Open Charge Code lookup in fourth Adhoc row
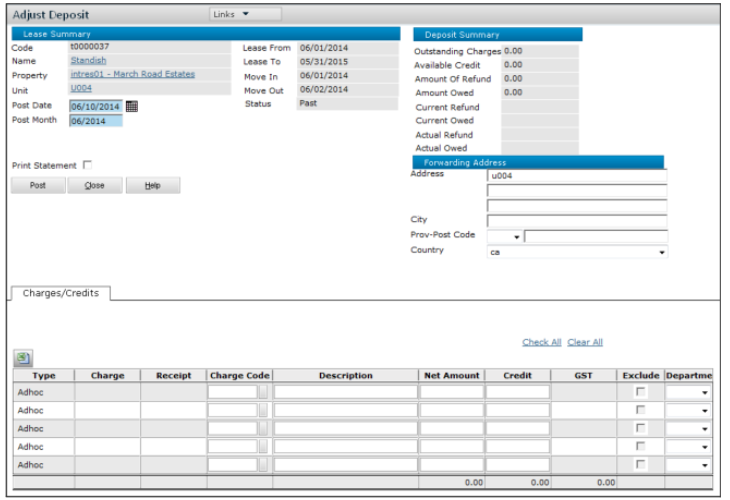This screenshot has width=730, height=500. (x=264, y=447)
